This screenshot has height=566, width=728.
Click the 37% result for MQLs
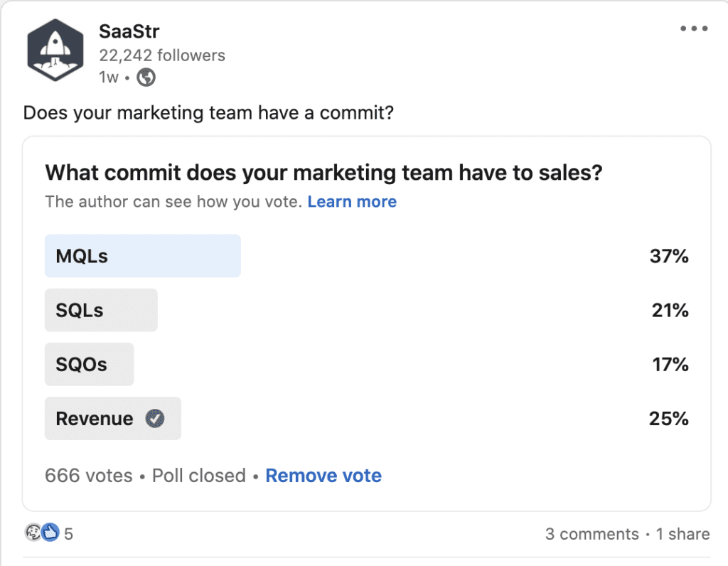tap(668, 257)
